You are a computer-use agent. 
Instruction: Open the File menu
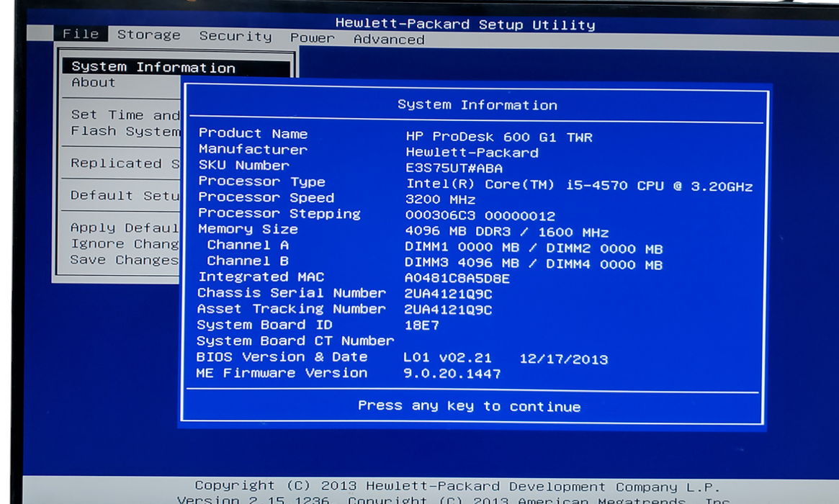(81, 34)
